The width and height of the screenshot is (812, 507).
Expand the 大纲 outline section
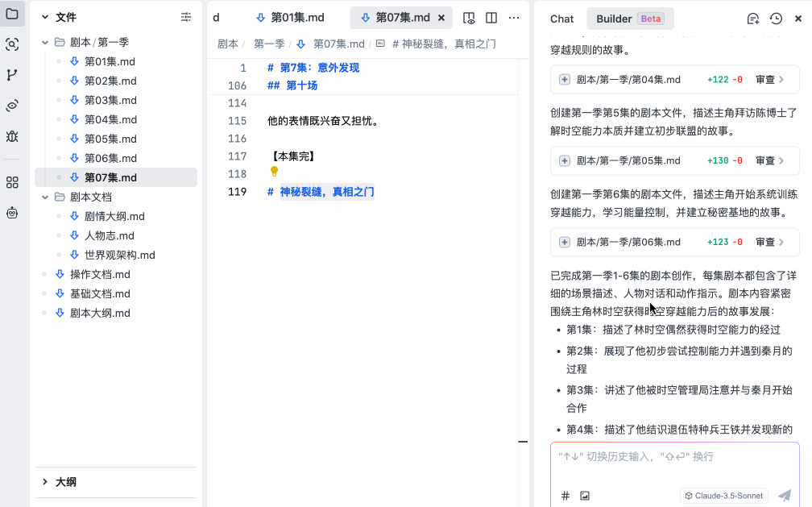[x=45, y=481]
